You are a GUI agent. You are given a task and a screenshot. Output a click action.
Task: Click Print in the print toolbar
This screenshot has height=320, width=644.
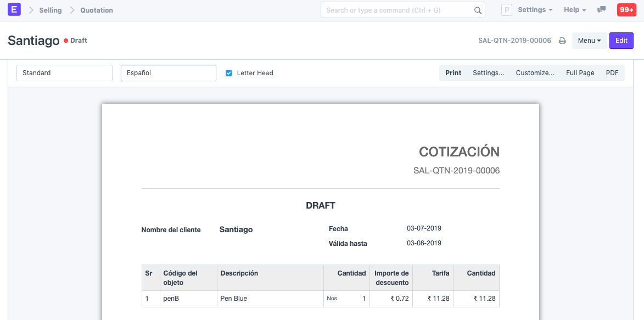(x=453, y=73)
